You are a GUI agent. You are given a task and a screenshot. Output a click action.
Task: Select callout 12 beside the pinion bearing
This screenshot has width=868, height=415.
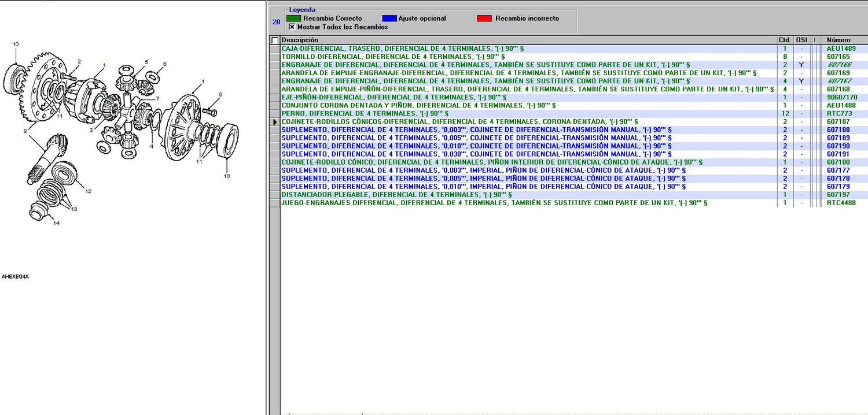tap(88, 191)
